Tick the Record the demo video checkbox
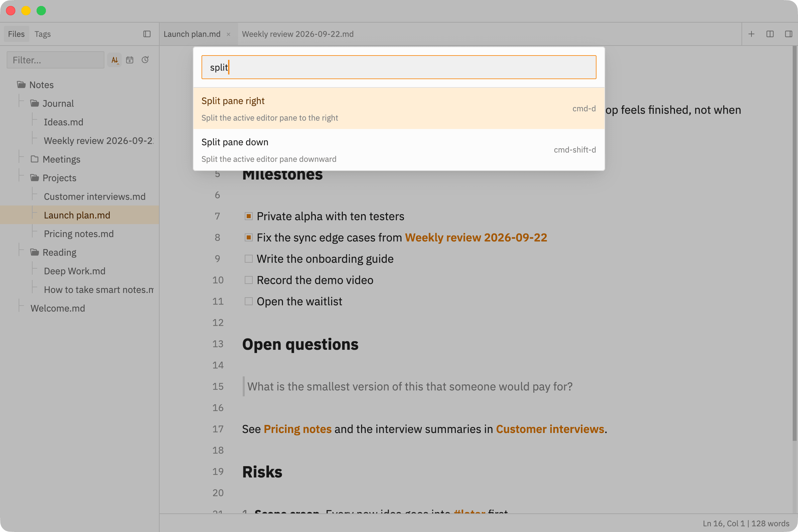Viewport: 798px width, 532px height. click(x=249, y=280)
